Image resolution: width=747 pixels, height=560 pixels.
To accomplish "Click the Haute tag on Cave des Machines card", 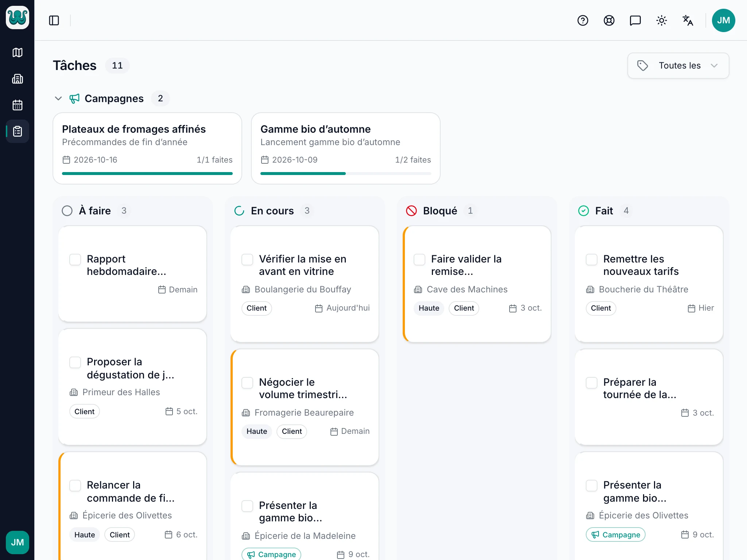I will click(x=429, y=308).
